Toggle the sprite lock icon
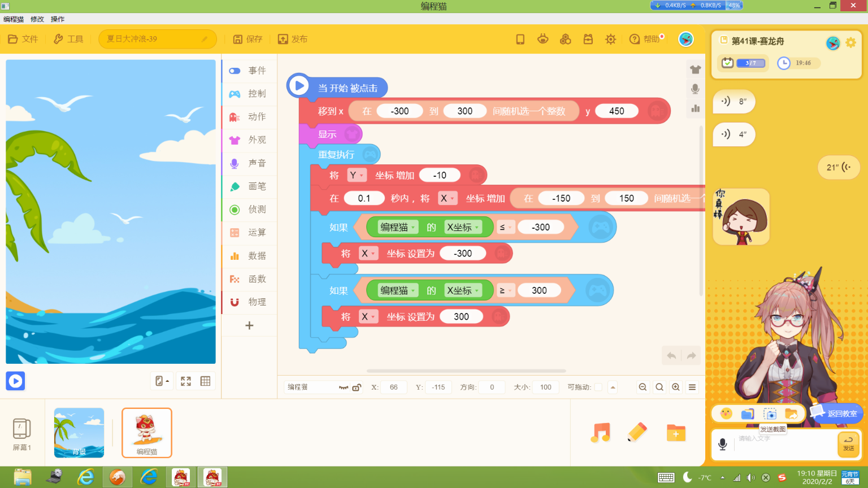The width and height of the screenshot is (868, 488). click(x=357, y=387)
